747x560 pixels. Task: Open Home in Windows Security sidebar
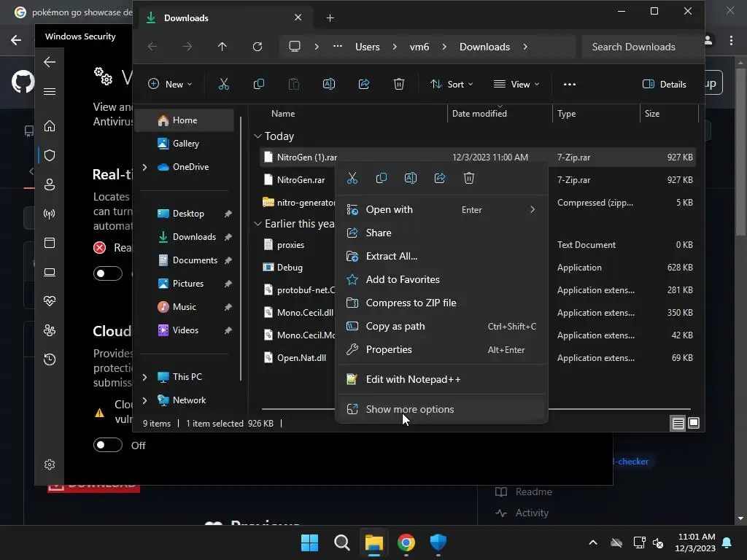tap(50, 126)
